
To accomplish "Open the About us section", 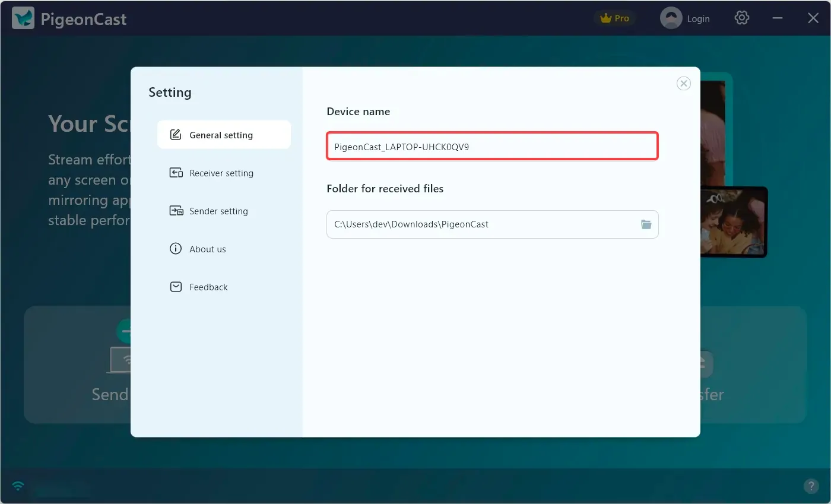I will [224, 249].
